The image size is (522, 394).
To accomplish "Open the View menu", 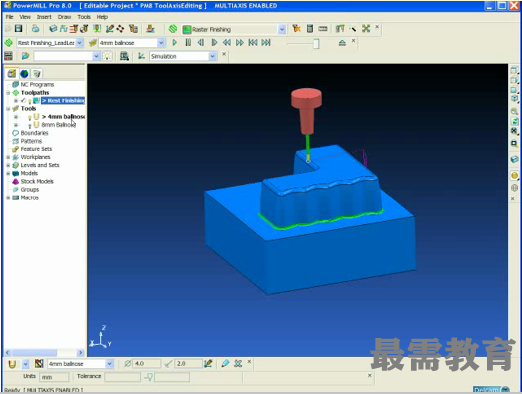I will (25, 17).
